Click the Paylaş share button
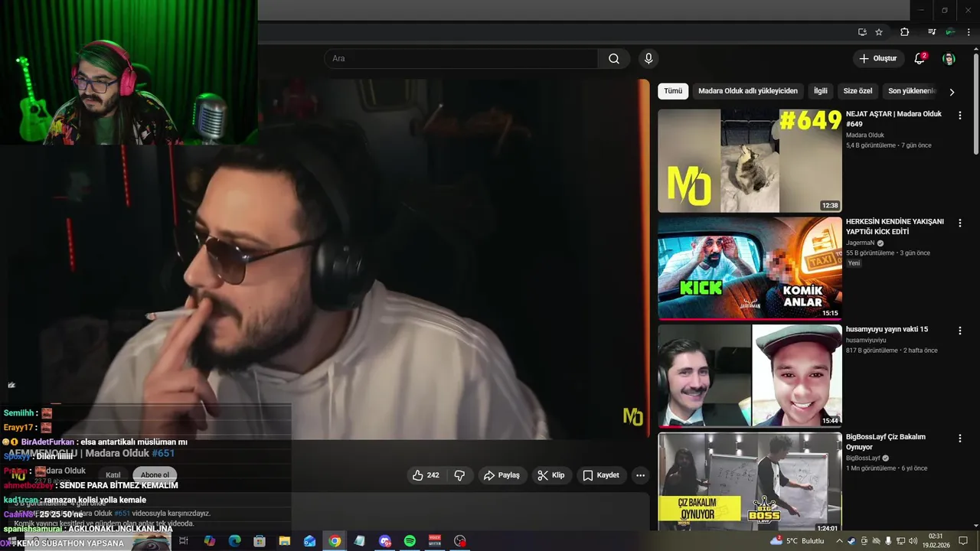Image resolution: width=980 pixels, height=551 pixels. pyautogui.click(x=501, y=475)
